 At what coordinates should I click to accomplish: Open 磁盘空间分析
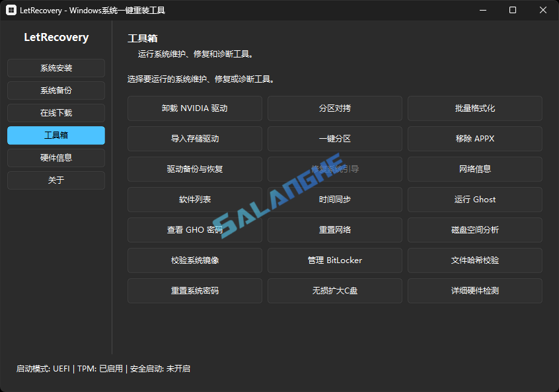475,230
